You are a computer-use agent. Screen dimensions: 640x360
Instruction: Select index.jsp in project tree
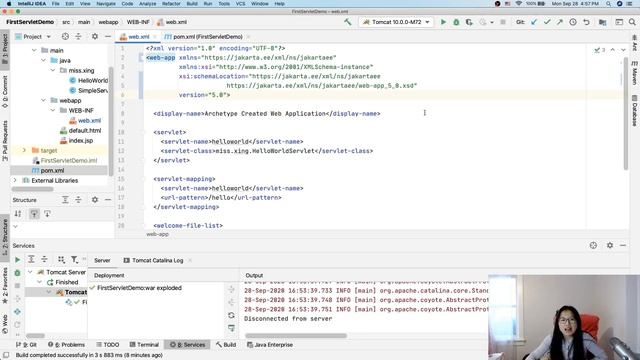(x=80, y=140)
